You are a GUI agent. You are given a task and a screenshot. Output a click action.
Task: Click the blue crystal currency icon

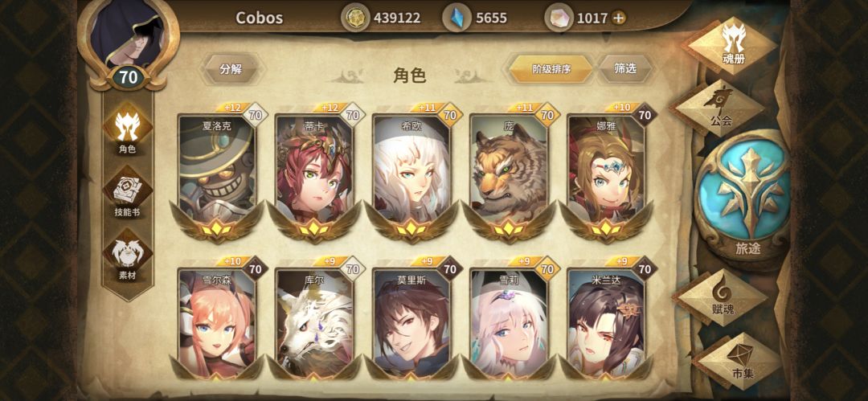coord(457,18)
